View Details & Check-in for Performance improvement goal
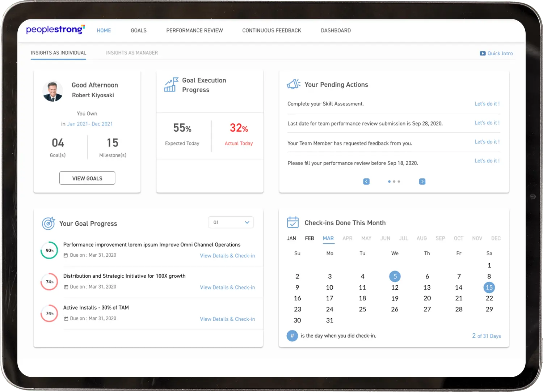Image resolution: width=543 pixels, height=392 pixels. (x=227, y=256)
